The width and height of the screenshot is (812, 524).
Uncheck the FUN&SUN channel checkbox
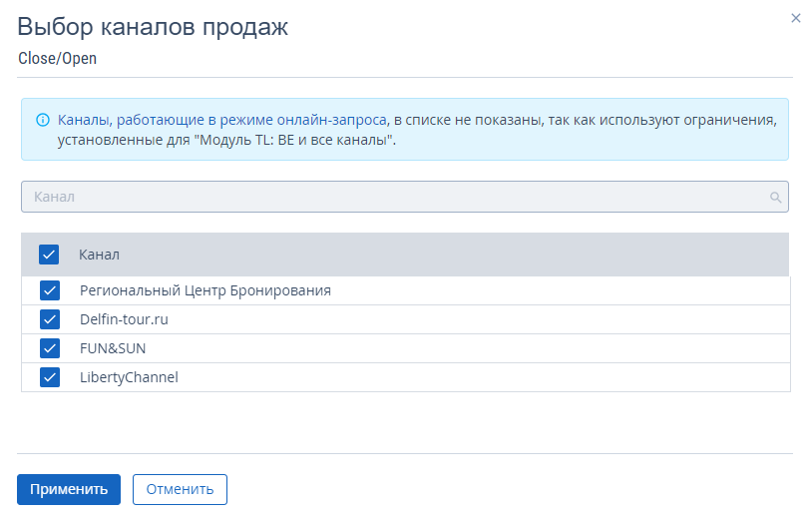pos(49,348)
